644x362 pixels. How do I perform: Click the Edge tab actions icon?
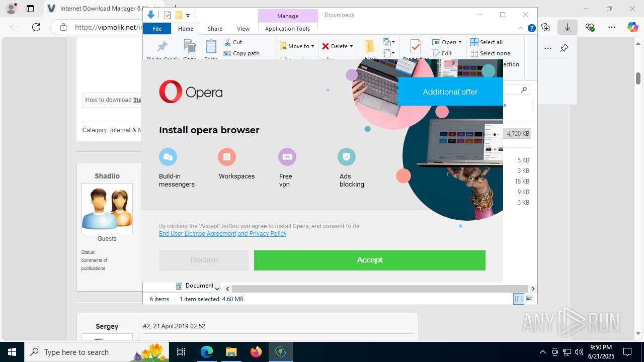[x=30, y=9]
